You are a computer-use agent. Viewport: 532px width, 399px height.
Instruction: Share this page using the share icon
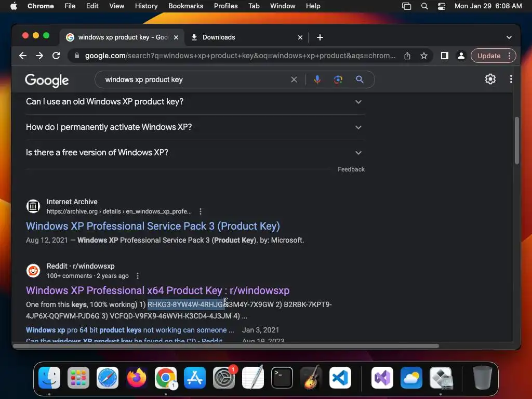407,56
